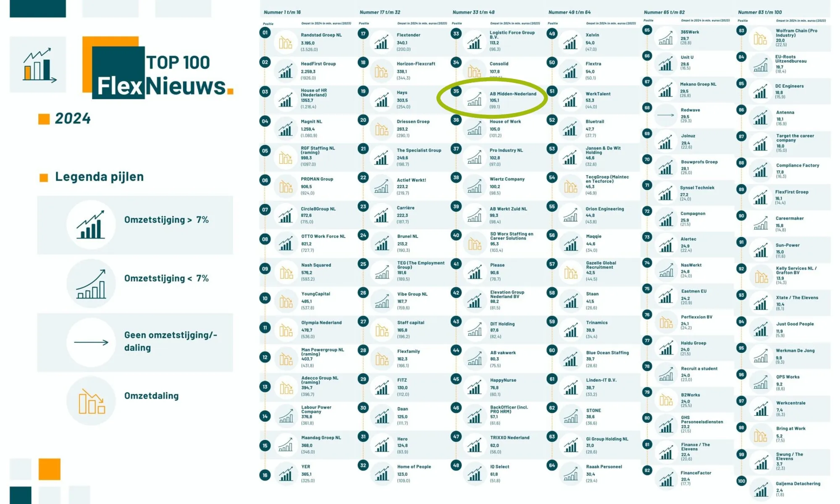This screenshot has height=504, width=840.
Task: Click the company name TRIXXO Nederland
Action: (x=510, y=438)
